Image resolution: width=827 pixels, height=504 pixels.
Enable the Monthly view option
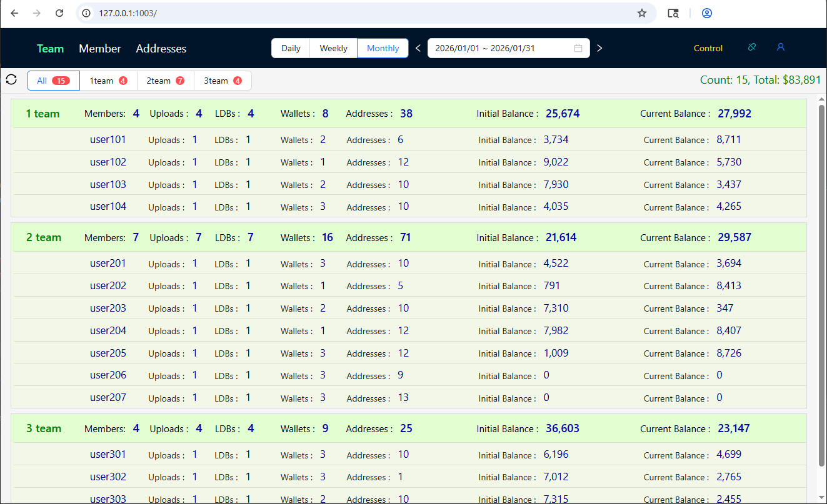(383, 47)
